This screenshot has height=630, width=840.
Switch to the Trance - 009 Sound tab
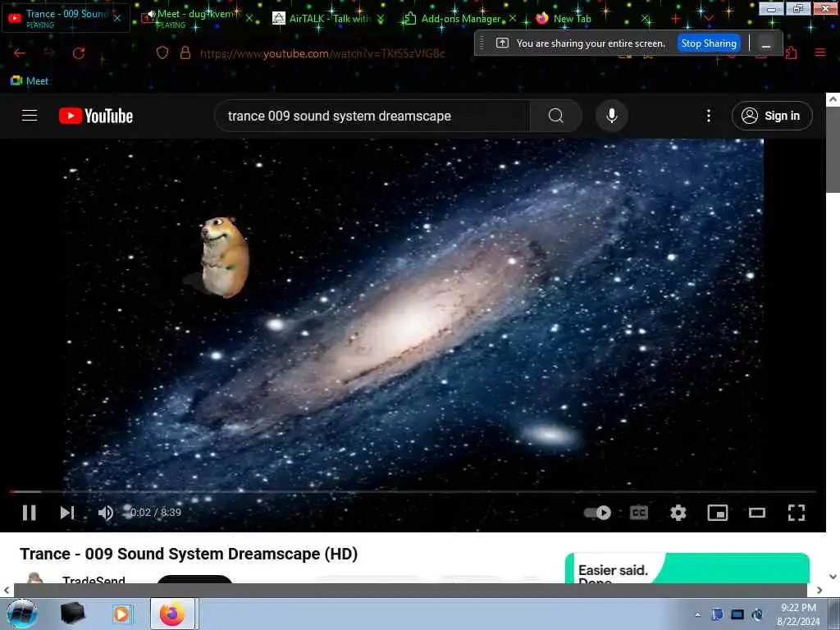coord(66,18)
